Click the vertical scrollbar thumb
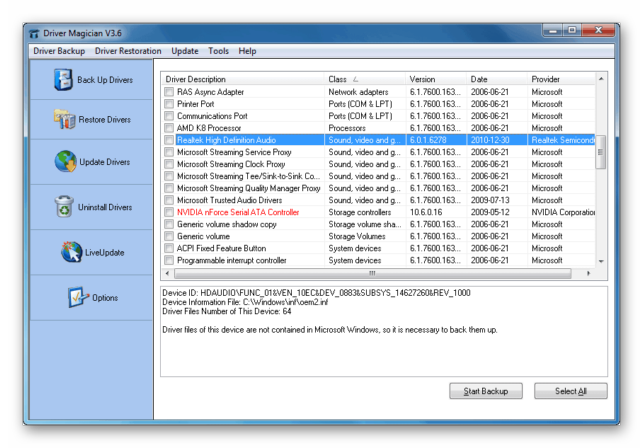This screenshot has width=643, height=448. (x=601, y=152)
